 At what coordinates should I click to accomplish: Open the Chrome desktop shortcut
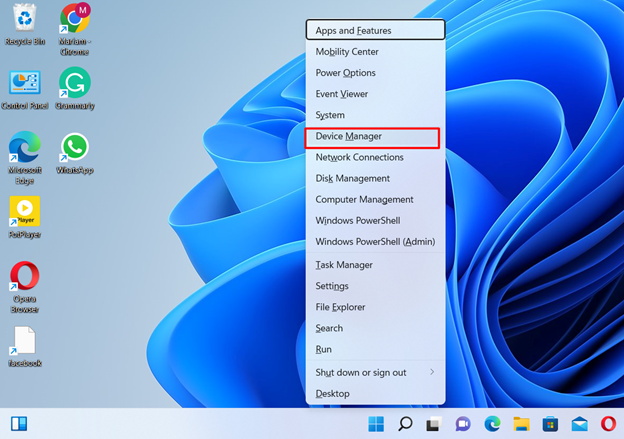[x=74, y=20]
